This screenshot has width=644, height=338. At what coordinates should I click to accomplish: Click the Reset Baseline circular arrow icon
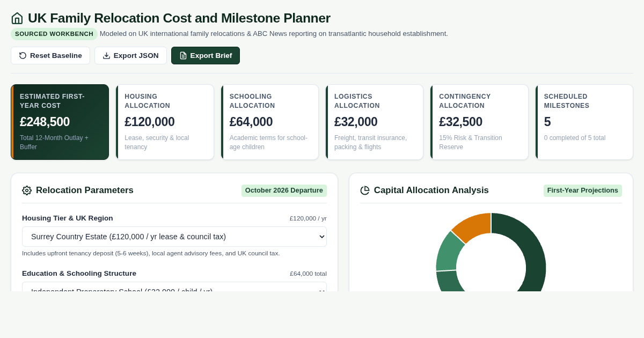tap(23, 55)
